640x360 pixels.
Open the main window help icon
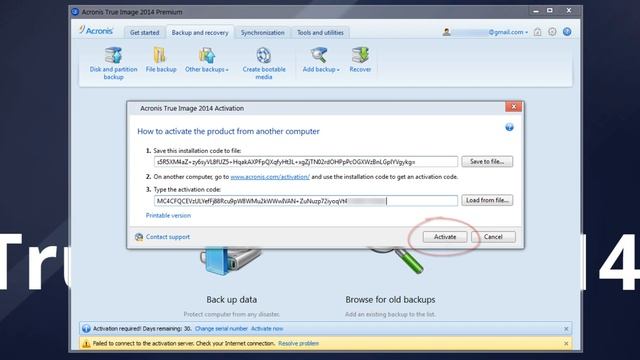pos(567,32)
